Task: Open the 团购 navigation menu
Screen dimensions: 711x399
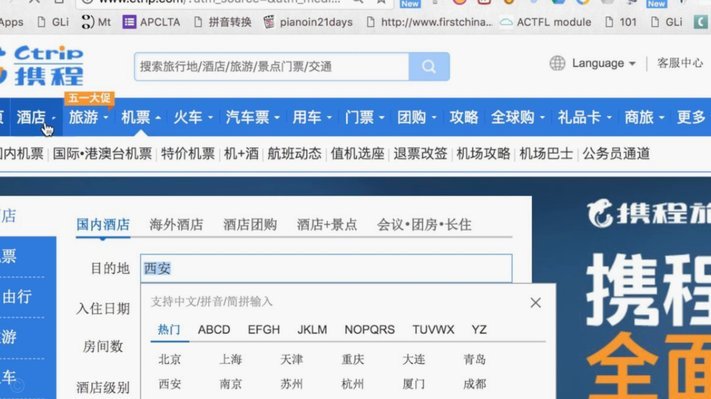Action: click(x=417, y=117)
